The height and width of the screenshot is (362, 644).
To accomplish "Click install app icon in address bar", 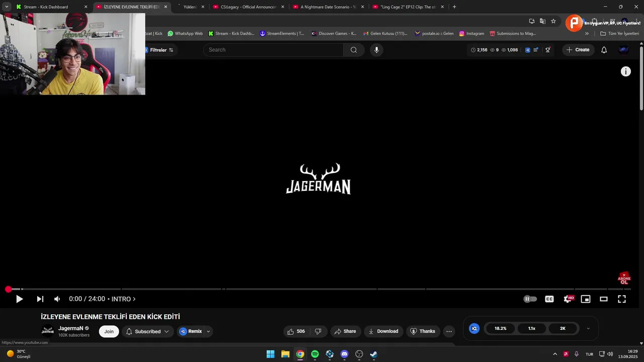I will [x=532, y=21].
